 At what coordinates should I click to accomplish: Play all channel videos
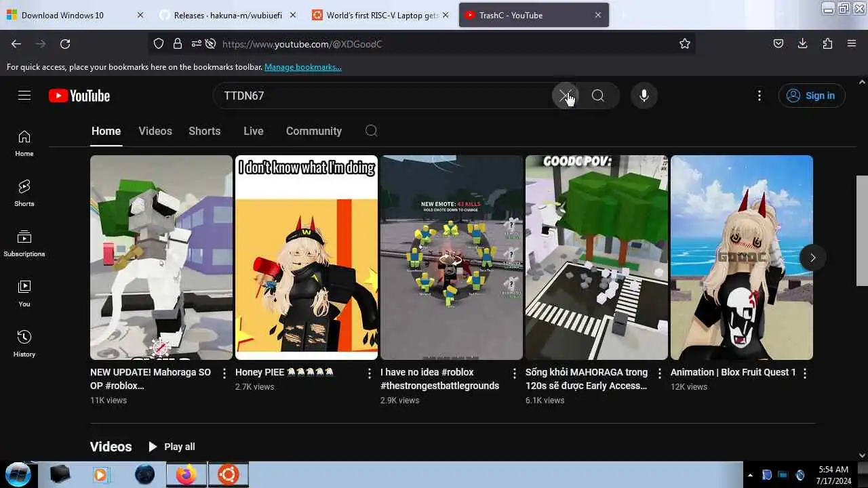[171, 447]
